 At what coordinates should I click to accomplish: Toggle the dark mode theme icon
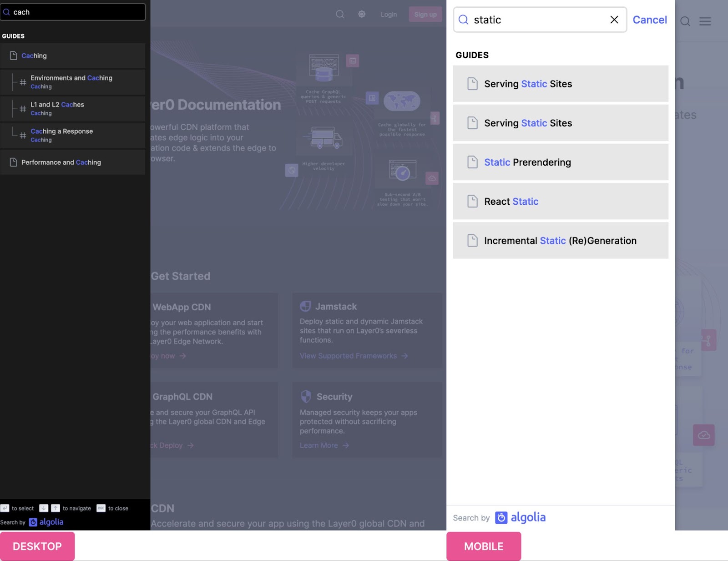click(x=362, y=14)
